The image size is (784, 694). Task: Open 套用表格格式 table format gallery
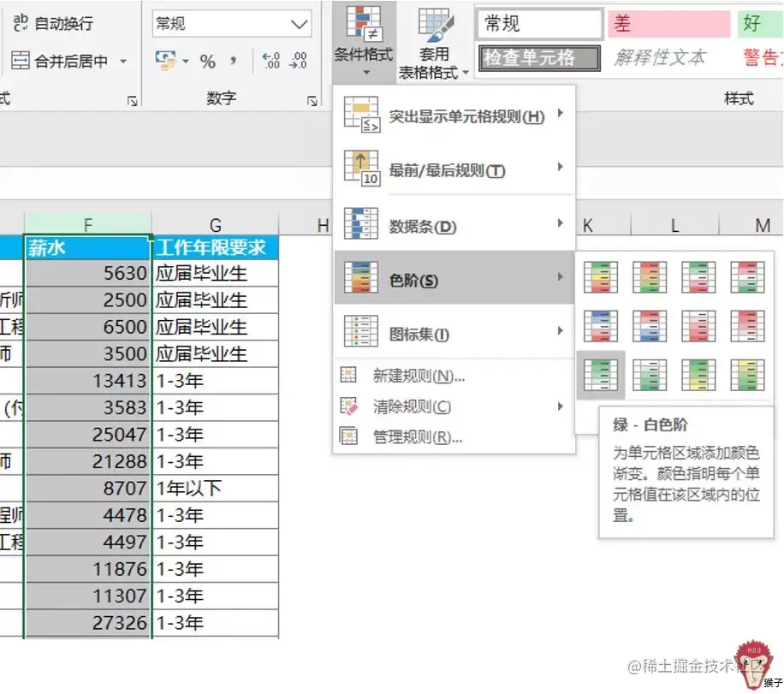(433, 44)
